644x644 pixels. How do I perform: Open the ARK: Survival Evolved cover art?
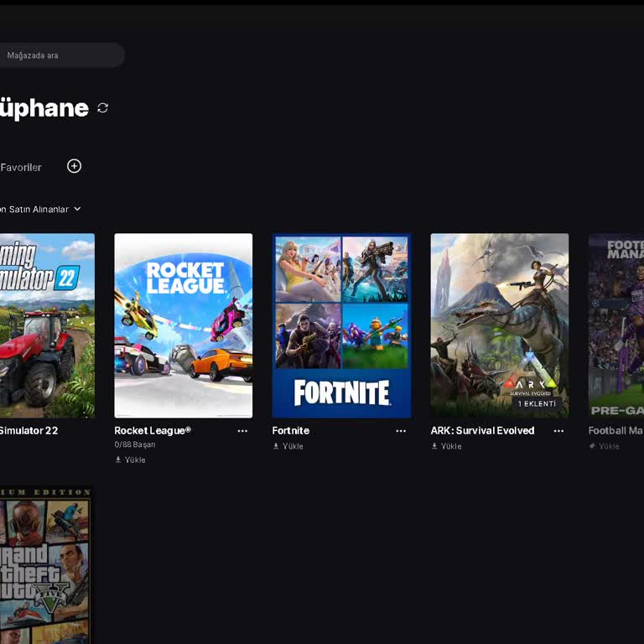[x=500, y=325]
